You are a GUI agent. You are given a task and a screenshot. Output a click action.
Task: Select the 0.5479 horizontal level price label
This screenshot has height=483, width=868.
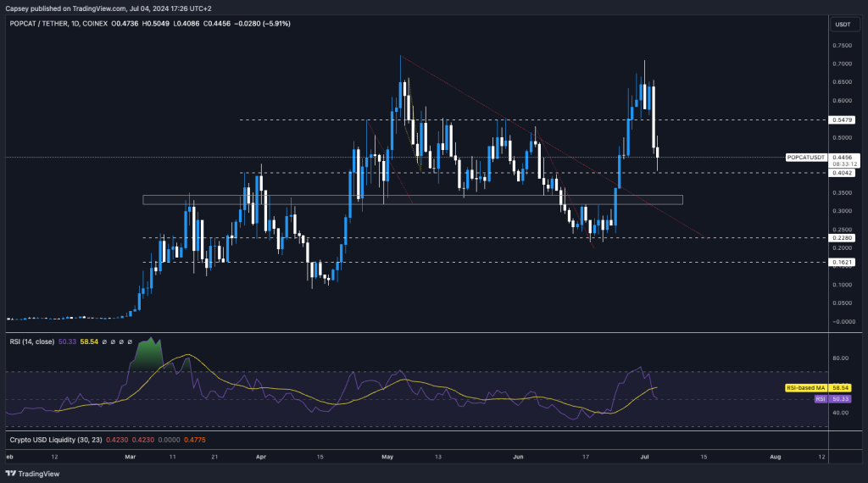point(843,119)
